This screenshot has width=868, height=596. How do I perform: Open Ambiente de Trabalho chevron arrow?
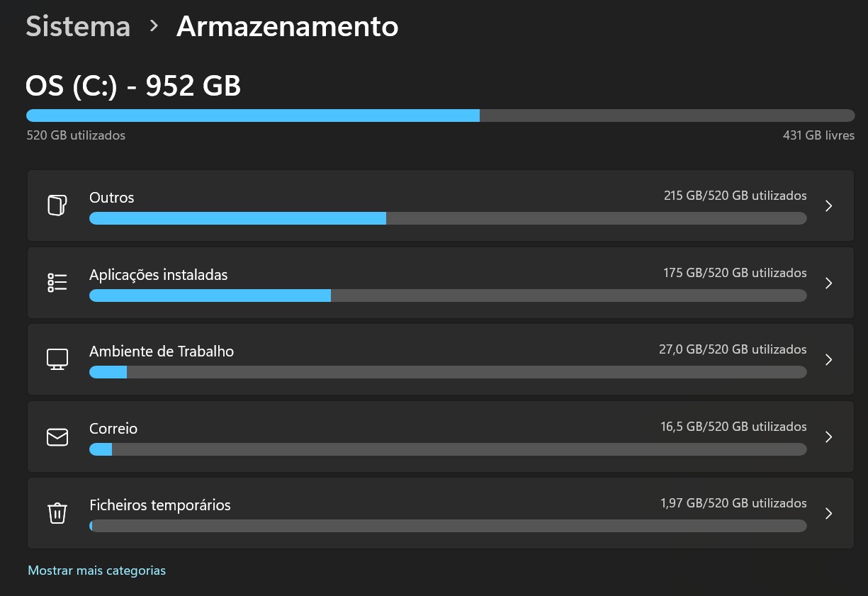click(829, 359)
